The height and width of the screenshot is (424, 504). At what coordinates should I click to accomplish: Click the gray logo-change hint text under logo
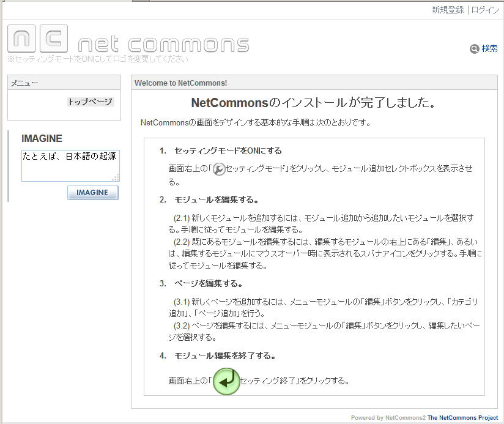click(x=98, y=59)
